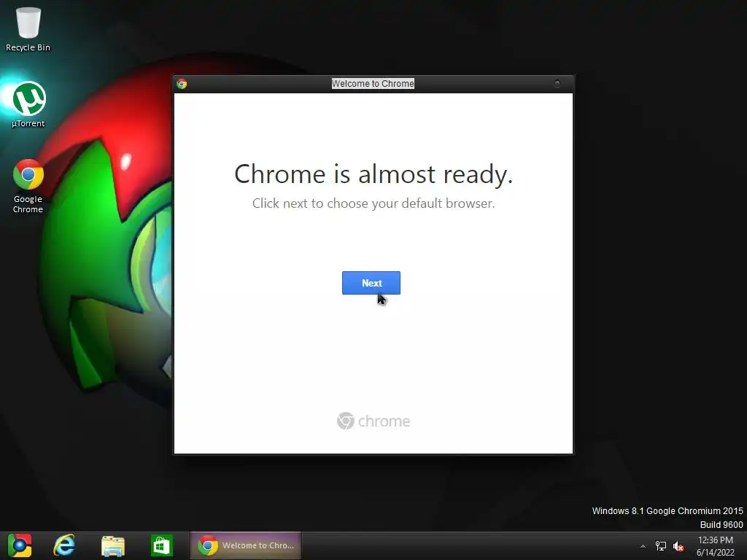Click the 'Chrome is almost ready.' heading
The image size is (747, 560).
pos(373,174)
